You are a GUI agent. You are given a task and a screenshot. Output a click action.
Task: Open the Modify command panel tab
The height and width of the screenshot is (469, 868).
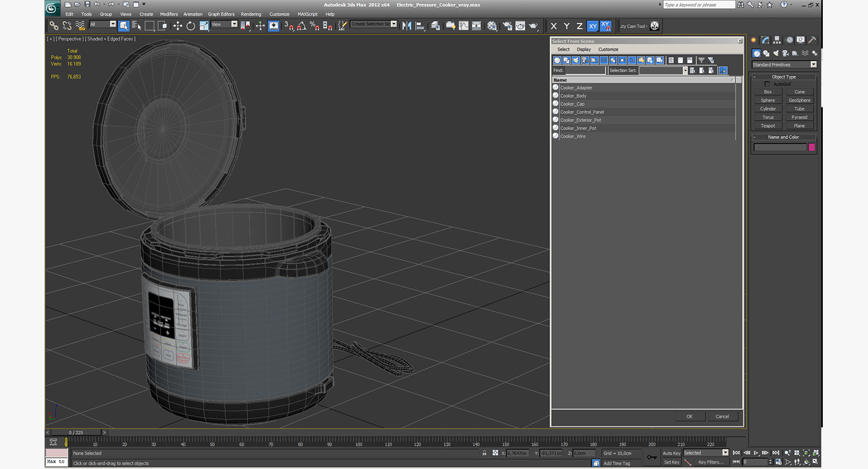click(765, 40)
